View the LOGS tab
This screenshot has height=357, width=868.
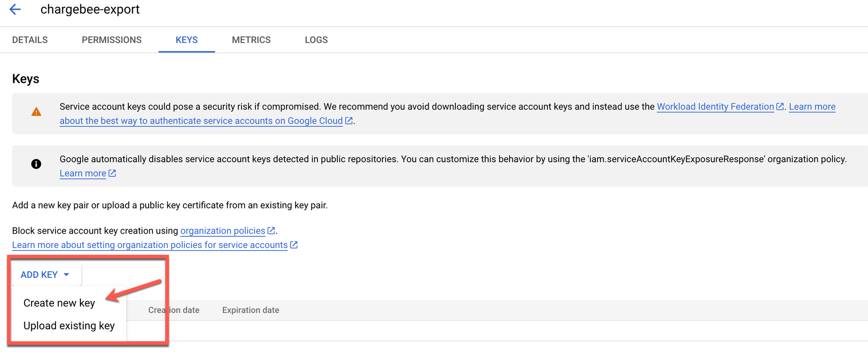click(316, 40)
